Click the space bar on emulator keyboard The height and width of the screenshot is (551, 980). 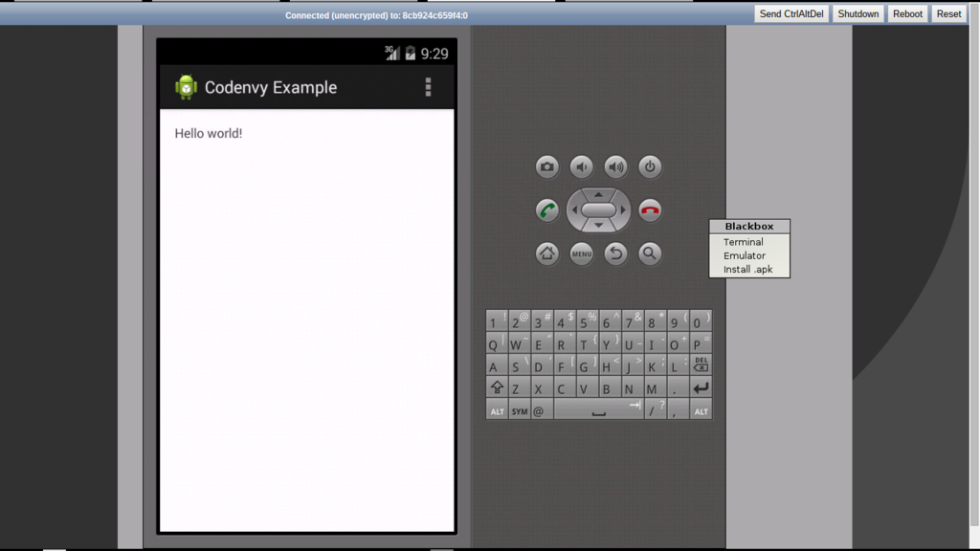pos(599,409)
